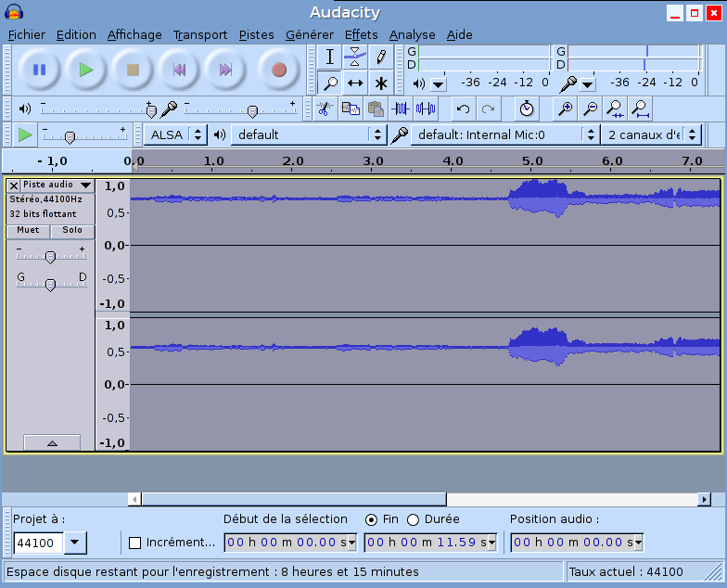Close the audio track with X

pos(14,185)
